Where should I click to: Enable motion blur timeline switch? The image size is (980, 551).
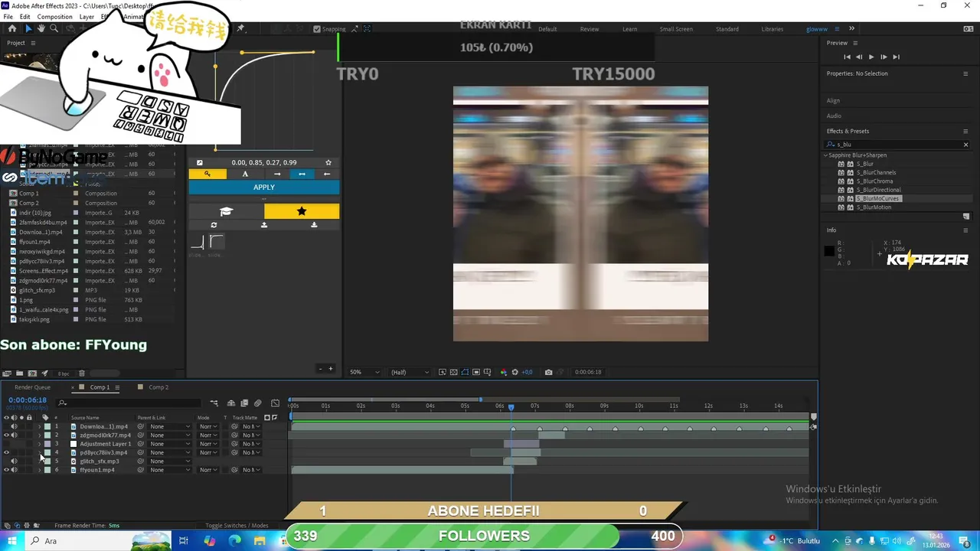click(x=258, y=403)
